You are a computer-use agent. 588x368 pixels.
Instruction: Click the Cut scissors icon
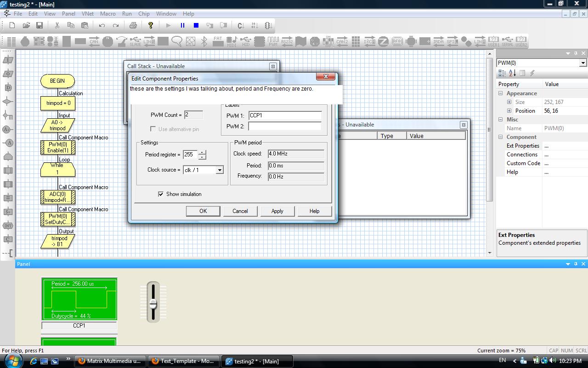[57, 26]
